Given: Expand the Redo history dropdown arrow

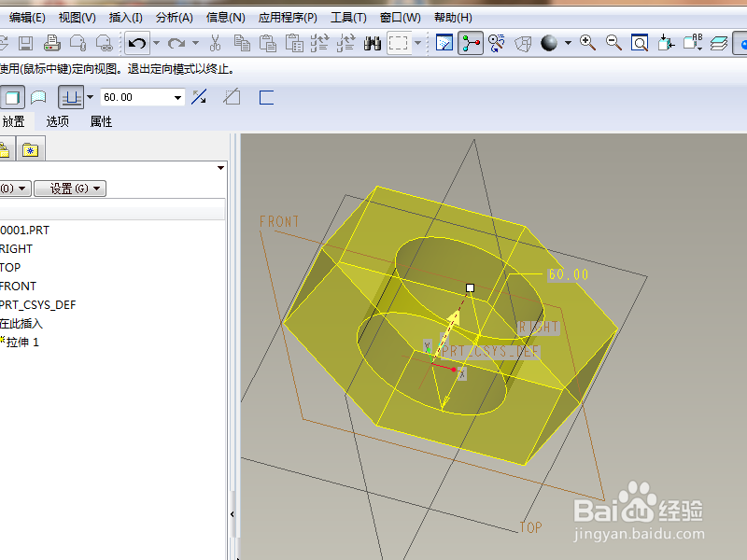Looking at the screenshot, I should coord(195,43).
